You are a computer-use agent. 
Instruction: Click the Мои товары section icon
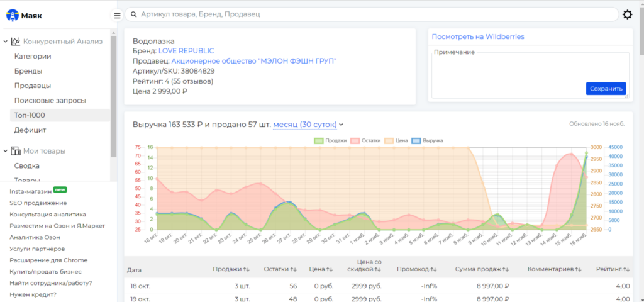coord(16,151)
